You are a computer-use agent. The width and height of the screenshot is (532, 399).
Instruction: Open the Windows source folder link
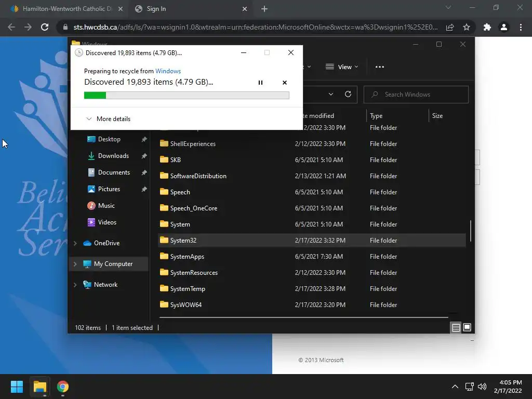click(168, 71)
